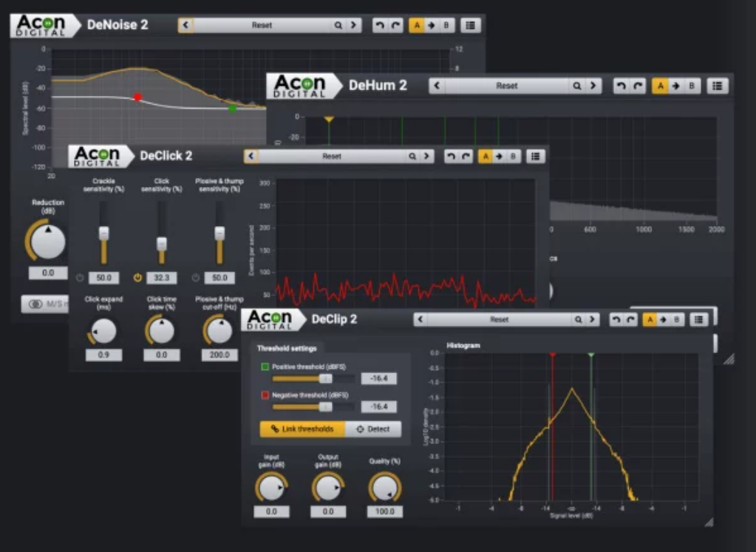This screenshot has width=756, height=552.
Task: Toggle Link thresholds in DeClip 2
Action: click(x=302, y=429)
